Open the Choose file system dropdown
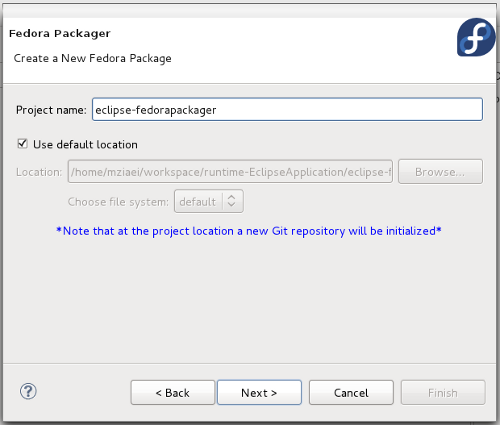The width and height of the screenshot is (500, 425). coord(209,201)
